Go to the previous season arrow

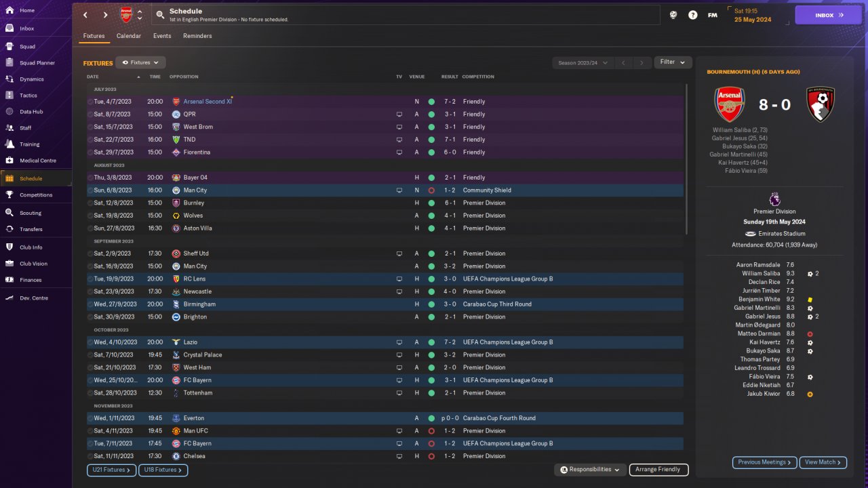pos(623,62)
